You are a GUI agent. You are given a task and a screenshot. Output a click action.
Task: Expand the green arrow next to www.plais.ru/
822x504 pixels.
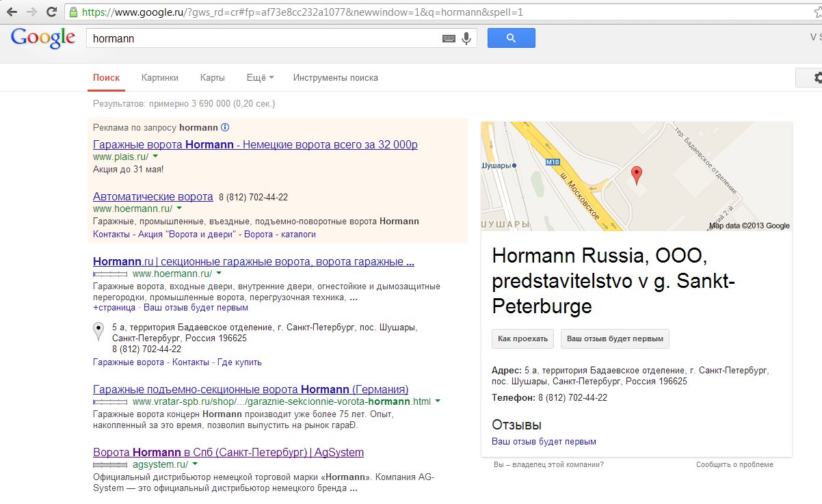click(x=156, y=157)
